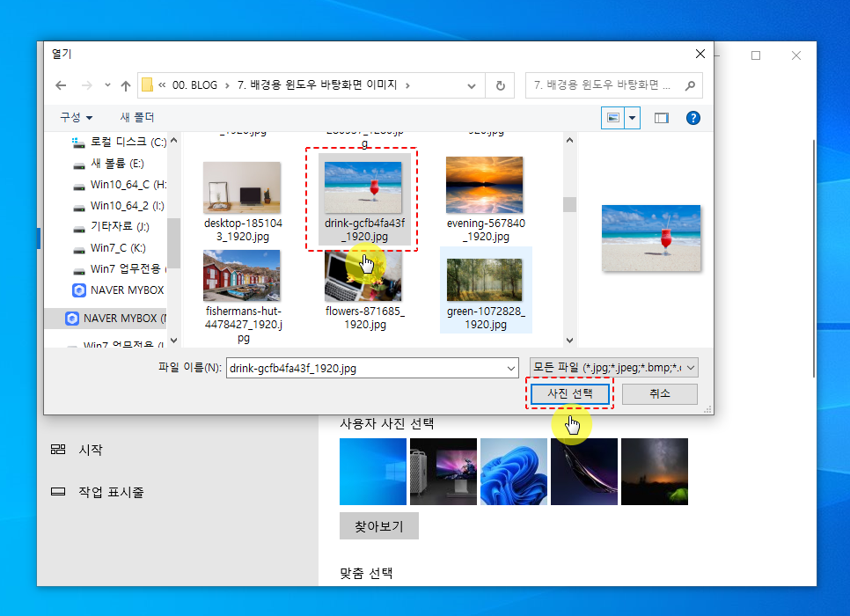Expand the address bar history dropdown
850x616 pixels.
[471, 85]
